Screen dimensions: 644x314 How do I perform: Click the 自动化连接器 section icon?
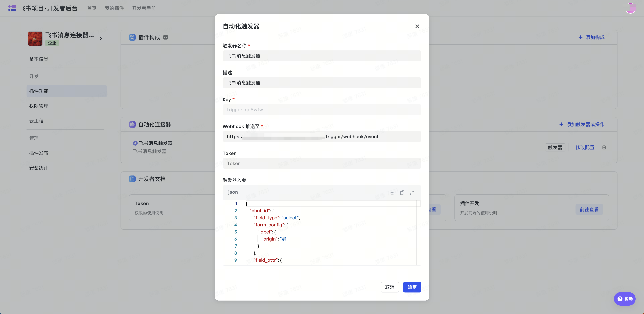pyautogui.click(x=132, y=124)
